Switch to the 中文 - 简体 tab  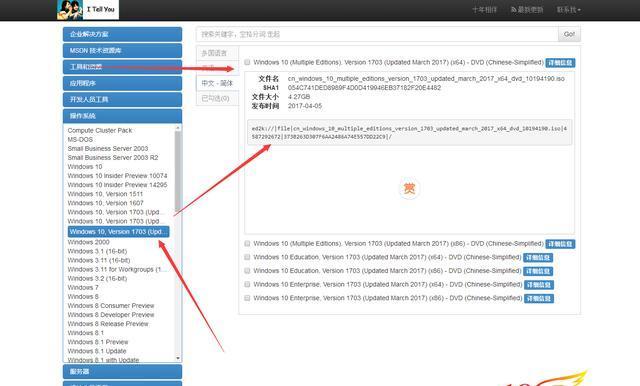218,83
